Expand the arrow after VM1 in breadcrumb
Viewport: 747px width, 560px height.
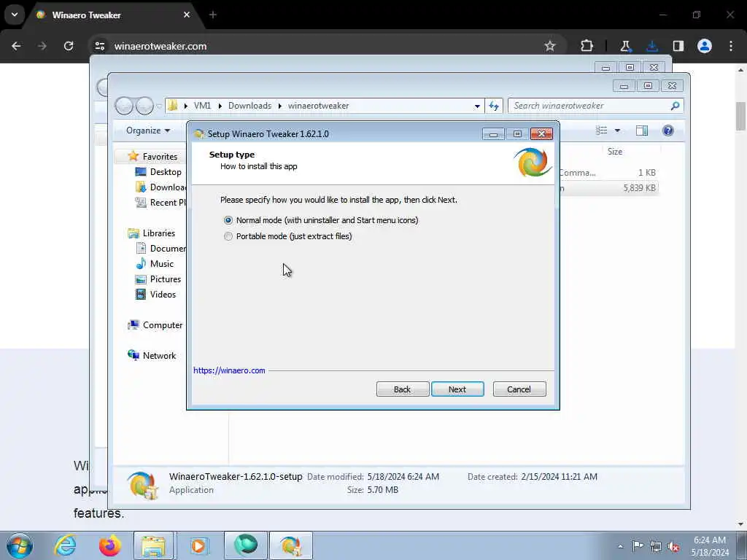(x=220, y=106)
